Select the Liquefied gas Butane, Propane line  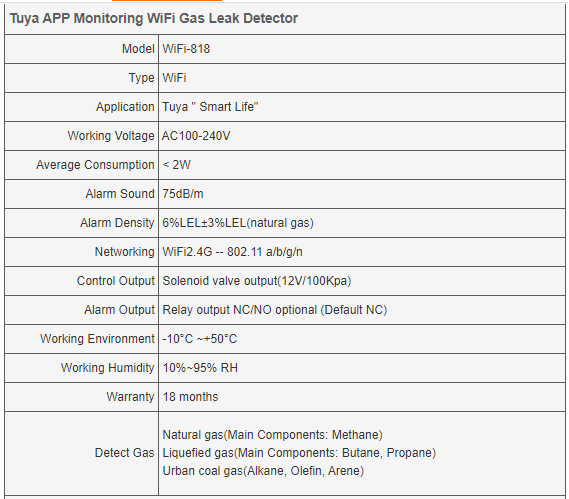tap(299, 453)
